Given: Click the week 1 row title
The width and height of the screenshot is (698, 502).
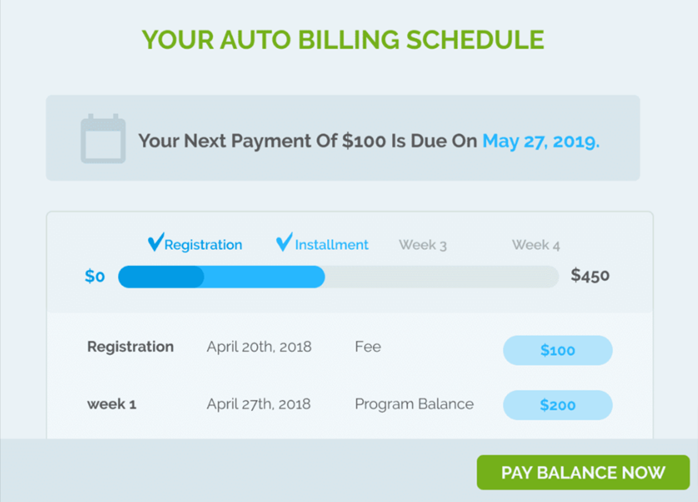Looking at the screenshot, I should click(x=112, y=404).
